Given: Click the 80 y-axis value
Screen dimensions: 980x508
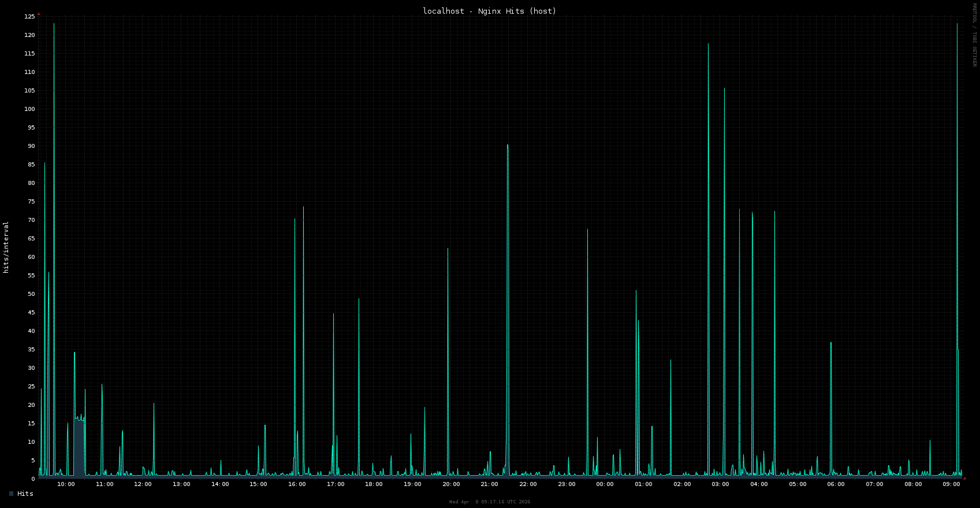Looking at the screenshot, I should [x=31, y=183].
